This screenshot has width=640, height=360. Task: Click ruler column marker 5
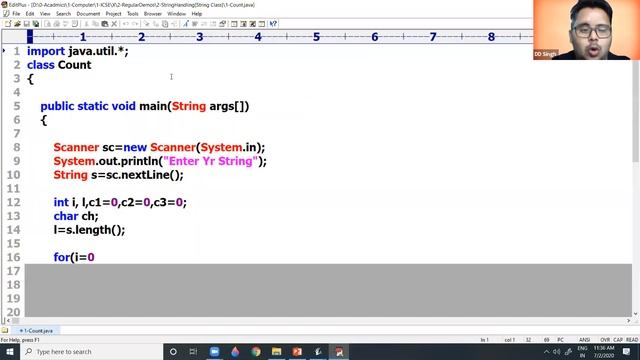[x=316, y=37]
